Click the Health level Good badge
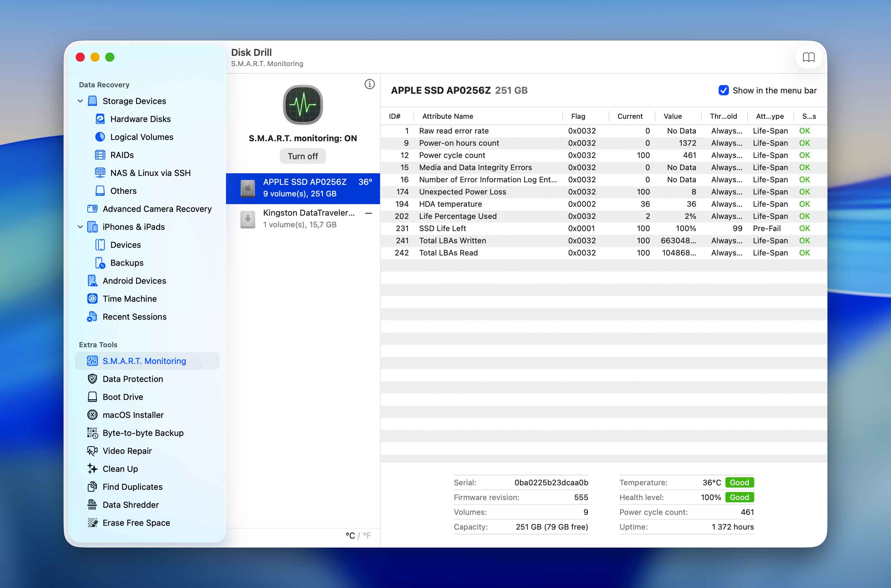The width and height of the screenshot is (891, 588). pyautogui.click(x=739, y=497)
